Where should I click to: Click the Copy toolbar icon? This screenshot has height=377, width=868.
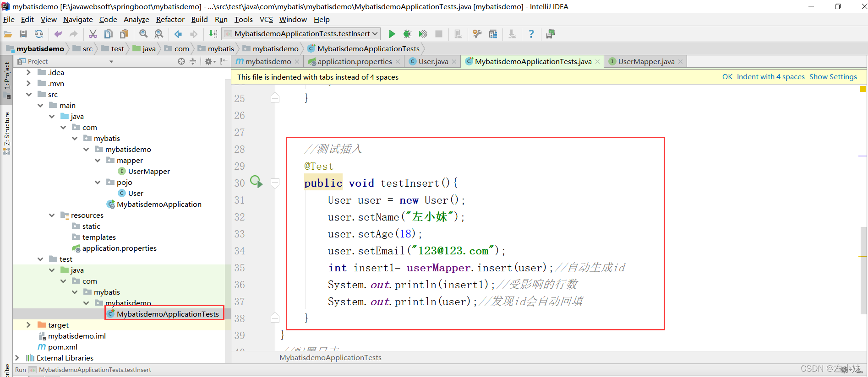tap(109, 34)
